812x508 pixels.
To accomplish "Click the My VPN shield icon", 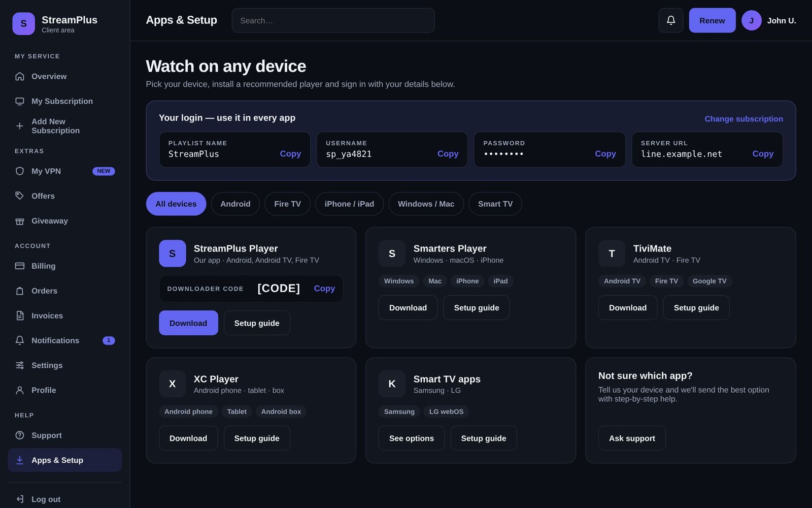I will click(20, 171).
